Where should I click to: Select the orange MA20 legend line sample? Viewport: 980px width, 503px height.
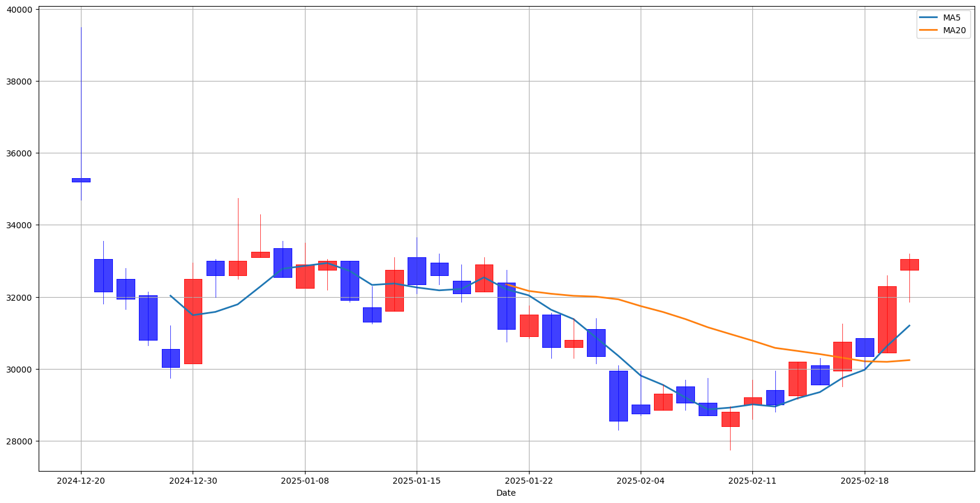coord(928,30)
